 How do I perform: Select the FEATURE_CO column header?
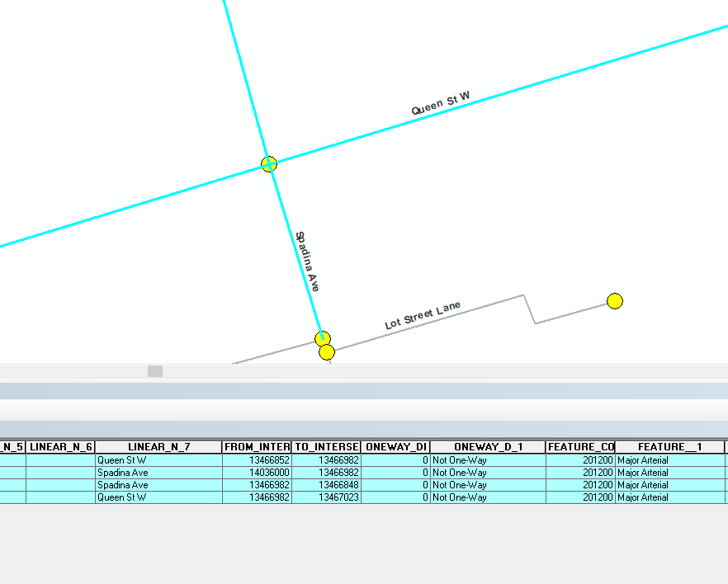[579, 446]
